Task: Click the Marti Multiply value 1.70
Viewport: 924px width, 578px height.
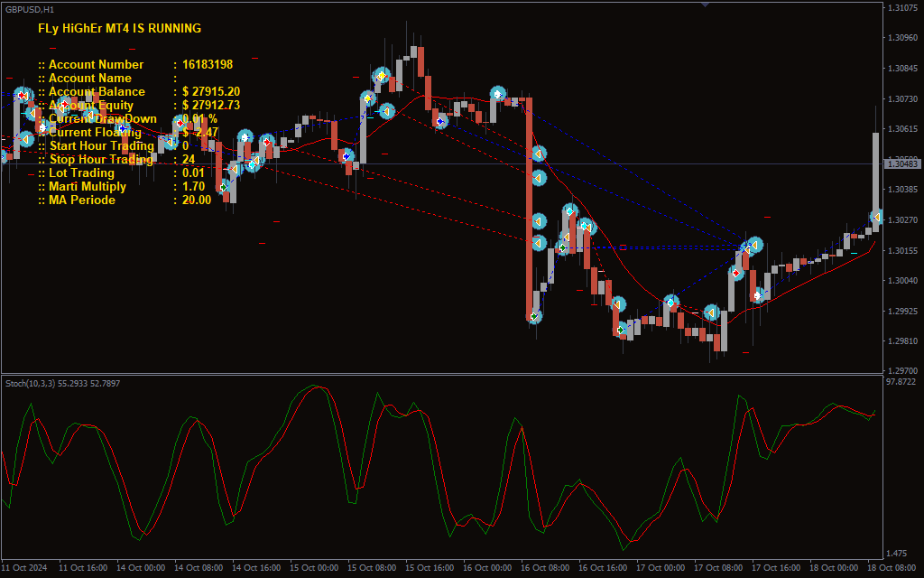Action: coord(193,187)
